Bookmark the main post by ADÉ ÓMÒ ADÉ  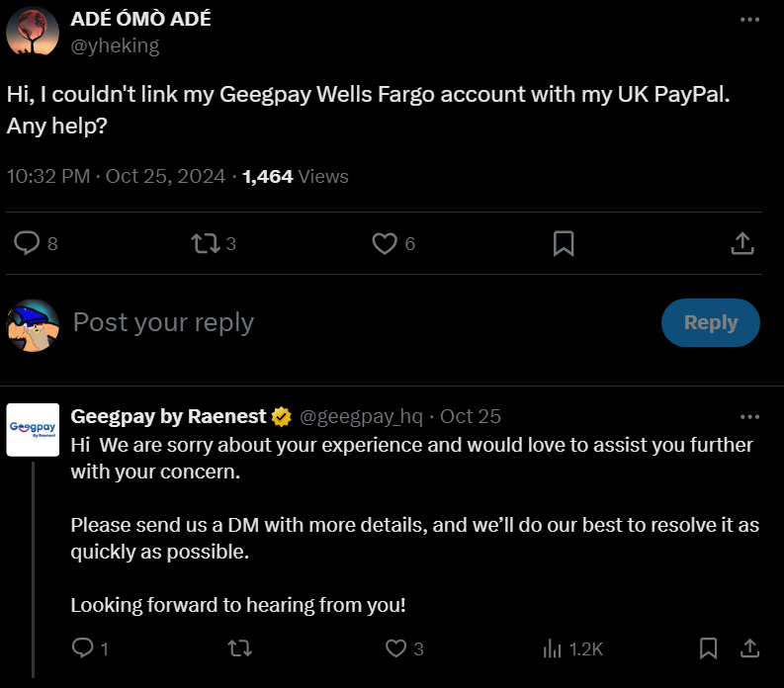click(563, 243)
